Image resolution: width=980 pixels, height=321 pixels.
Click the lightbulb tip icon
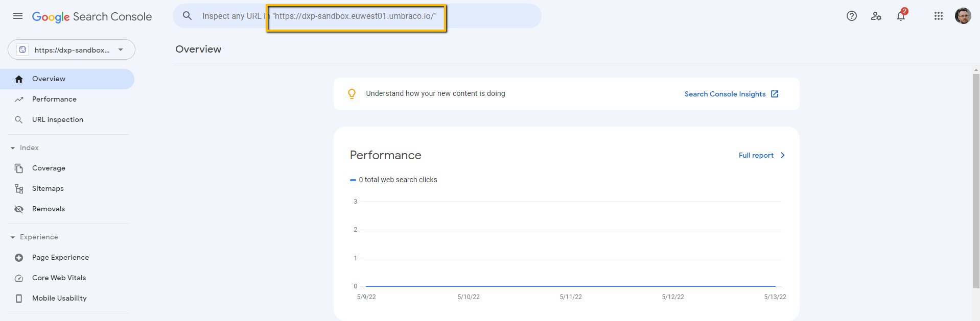[x=352, y=94]
